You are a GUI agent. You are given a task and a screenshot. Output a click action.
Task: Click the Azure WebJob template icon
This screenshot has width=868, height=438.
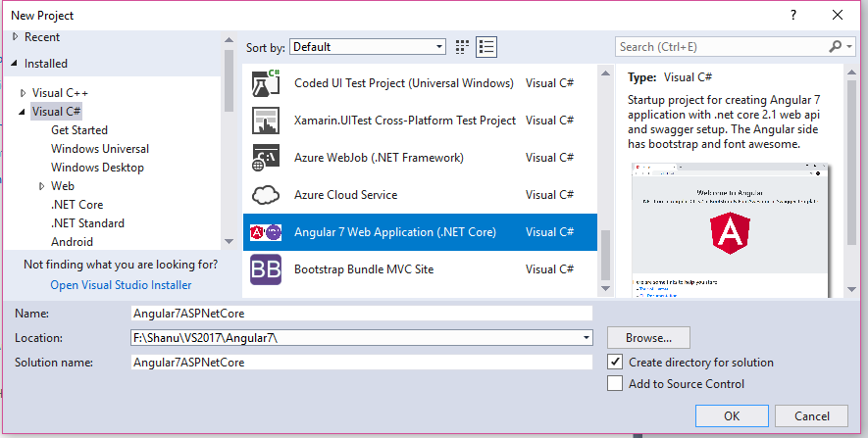tap(266, 158)
